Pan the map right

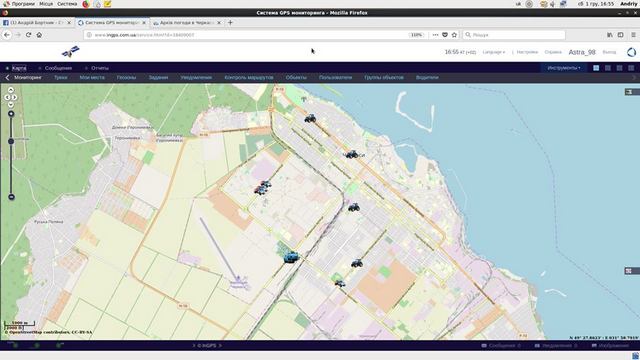[15, 98]
